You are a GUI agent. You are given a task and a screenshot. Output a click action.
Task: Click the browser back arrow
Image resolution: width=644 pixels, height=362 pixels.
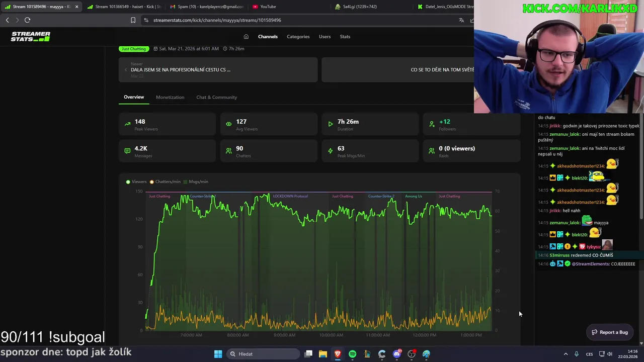click(x=7, y=20)
